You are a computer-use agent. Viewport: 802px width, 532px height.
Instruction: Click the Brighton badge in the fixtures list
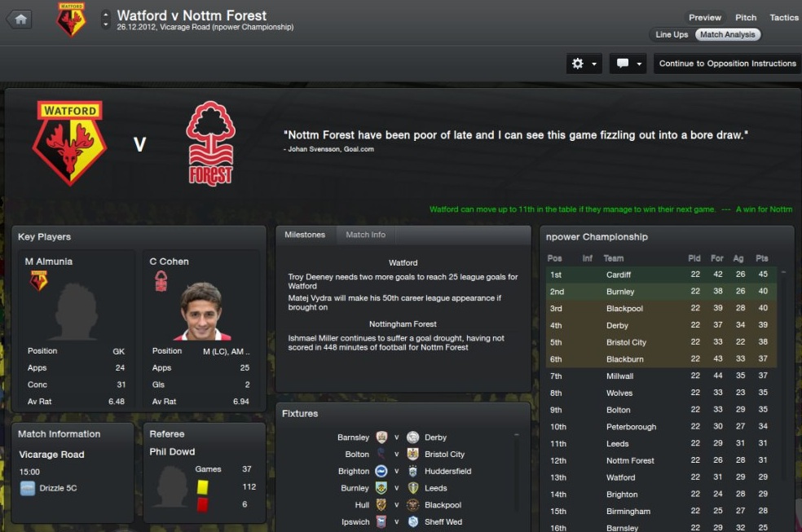point(381,471)
